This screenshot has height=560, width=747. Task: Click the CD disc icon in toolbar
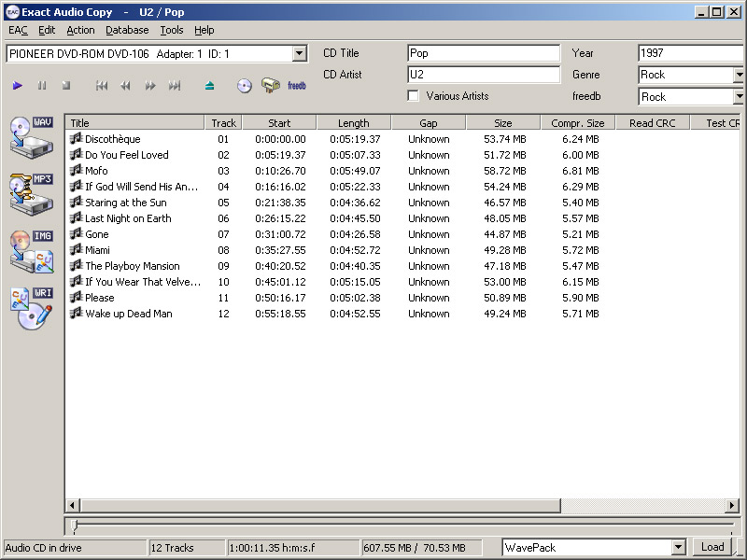tap(245, 86)
